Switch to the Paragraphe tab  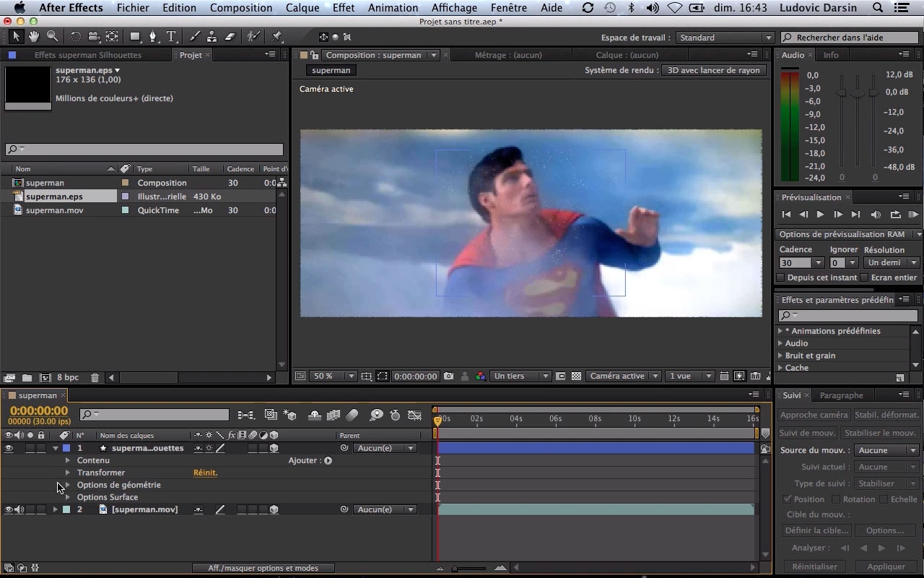842,395
